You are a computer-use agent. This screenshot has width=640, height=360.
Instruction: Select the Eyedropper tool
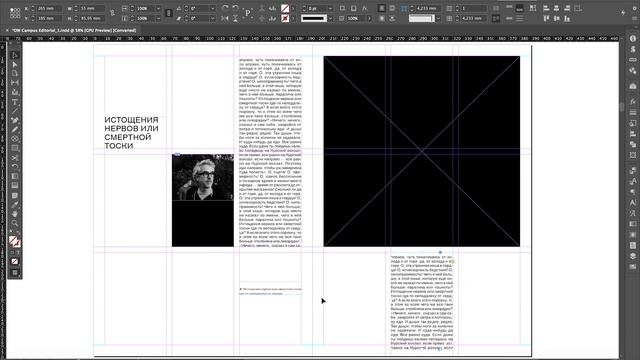pos(15,205)
